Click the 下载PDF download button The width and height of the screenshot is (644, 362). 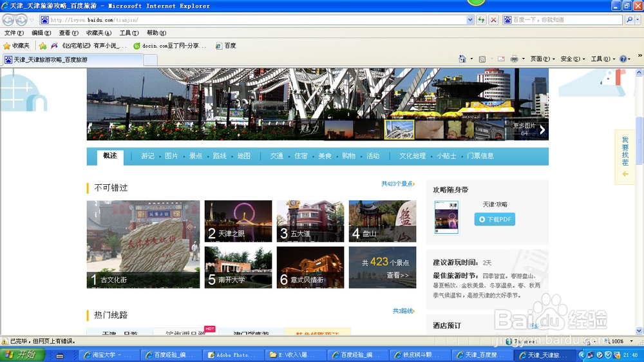(x=495, y=219)
